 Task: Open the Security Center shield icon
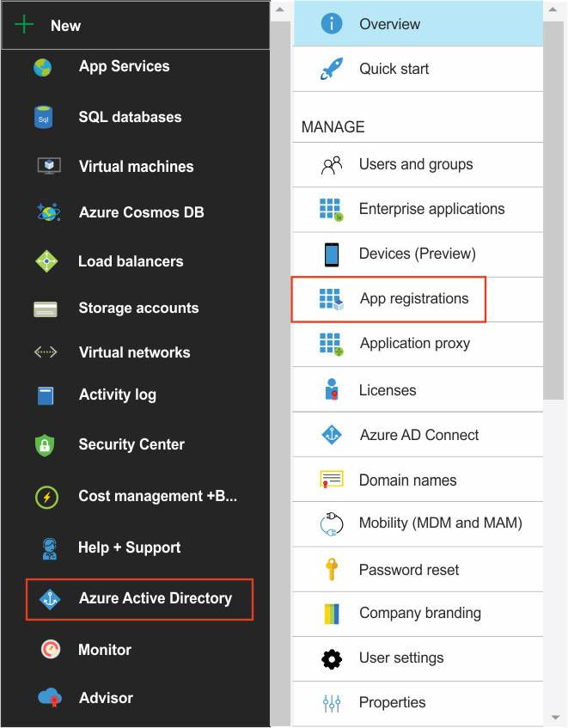coord(45,445)
